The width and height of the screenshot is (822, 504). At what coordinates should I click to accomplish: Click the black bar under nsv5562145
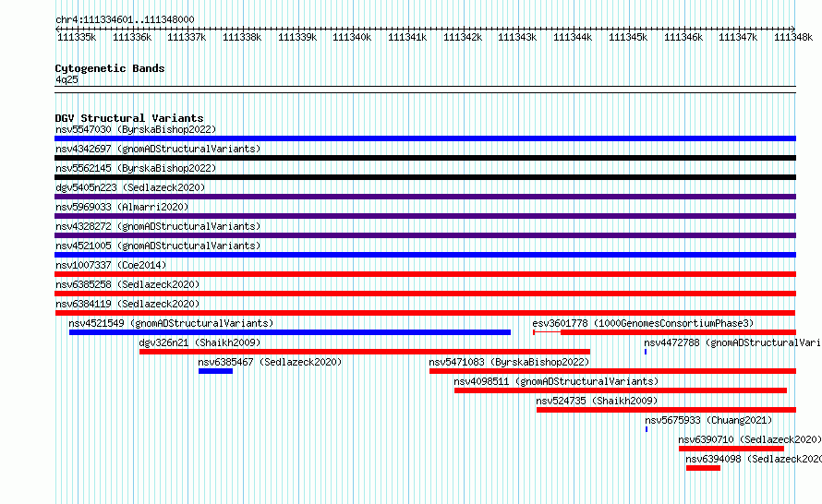tap(425, 177)
